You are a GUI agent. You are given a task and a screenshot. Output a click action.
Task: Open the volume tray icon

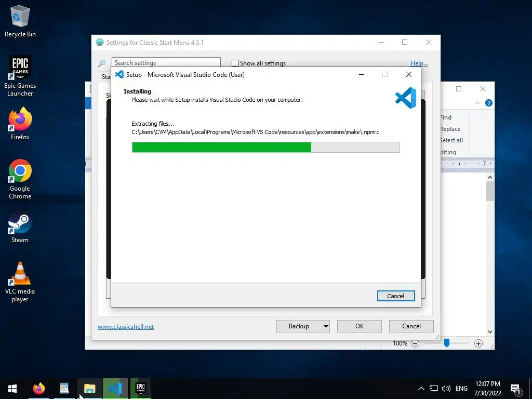(446, 389)
